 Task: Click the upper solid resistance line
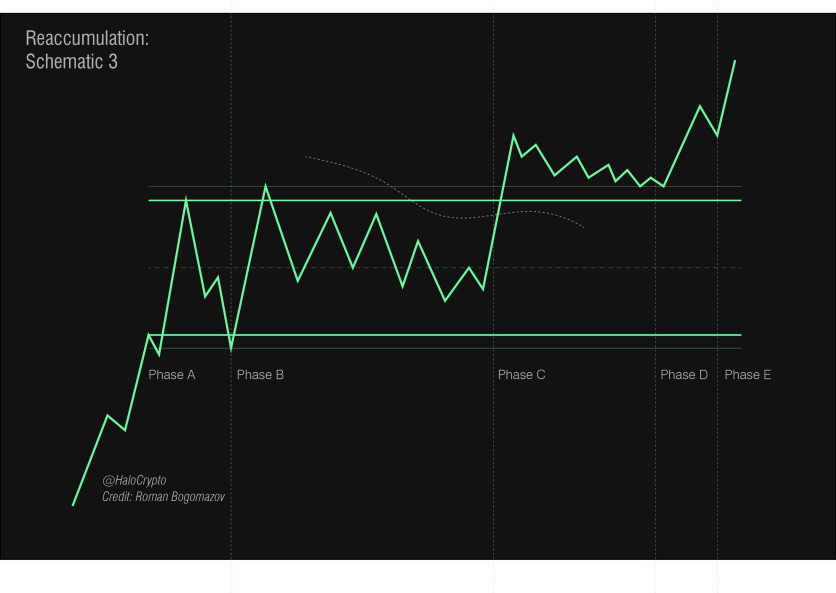[445, 201]
